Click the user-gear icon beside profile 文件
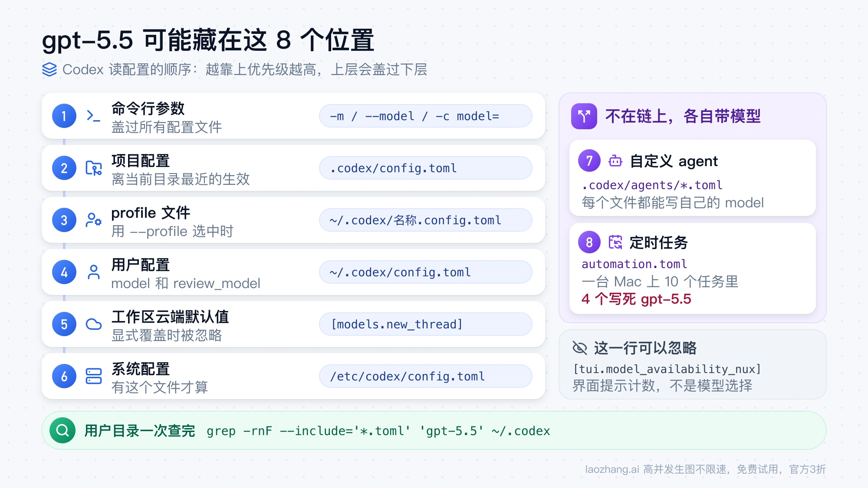Screen dimensions: 868x488 click(93, 220)
